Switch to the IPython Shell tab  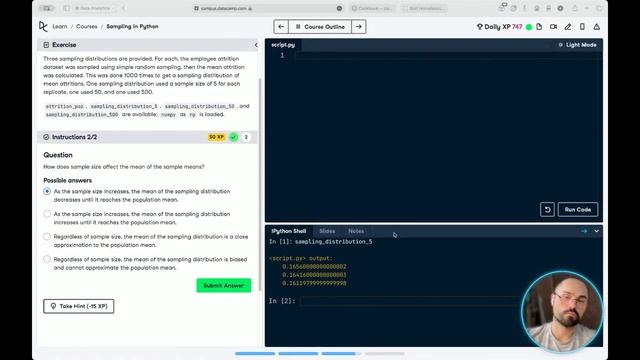click(289, 231)
